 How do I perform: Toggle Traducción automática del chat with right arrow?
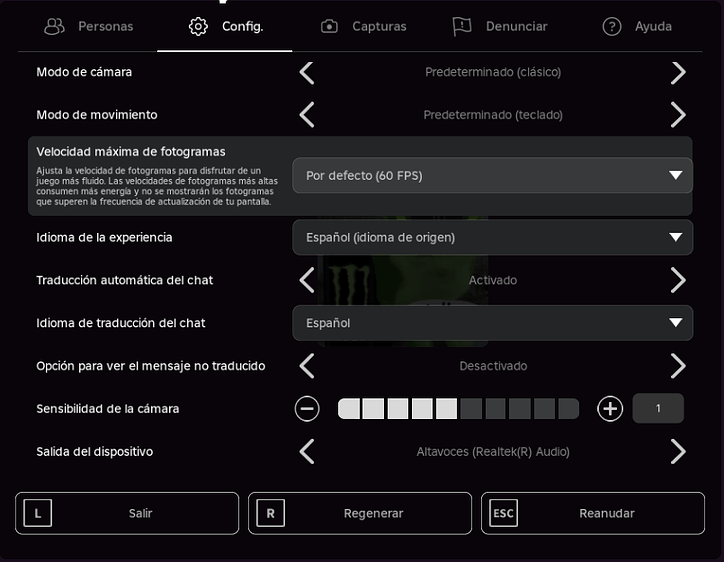[678, 280]
